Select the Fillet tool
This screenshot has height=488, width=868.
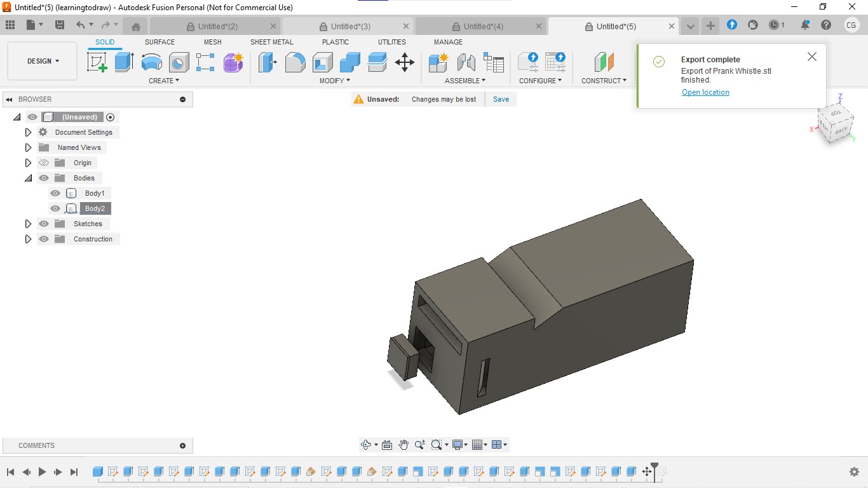tap(295, 62)
